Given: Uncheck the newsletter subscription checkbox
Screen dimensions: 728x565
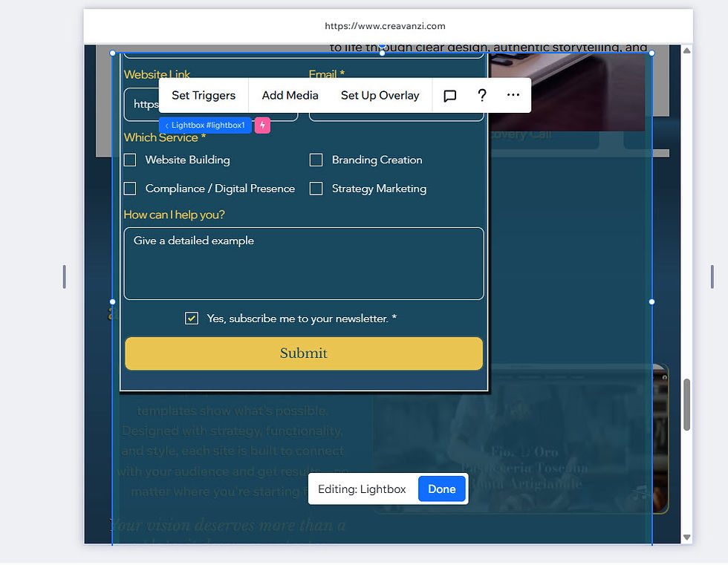Looking at the screenshot, I should pyautogui.click(x=192, y=318).
